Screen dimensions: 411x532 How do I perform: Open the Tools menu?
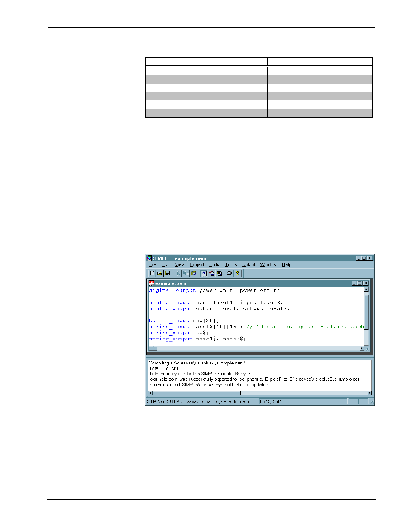point(231,264)
